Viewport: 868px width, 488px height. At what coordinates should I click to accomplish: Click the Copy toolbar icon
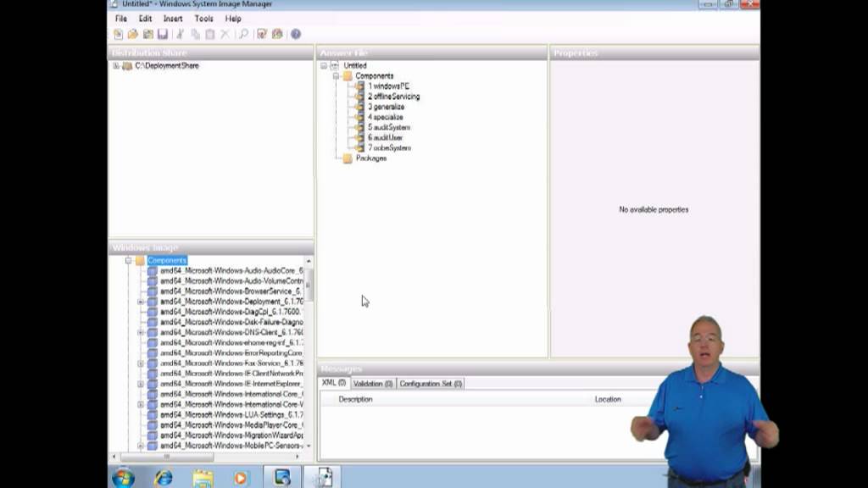(196, 34)
